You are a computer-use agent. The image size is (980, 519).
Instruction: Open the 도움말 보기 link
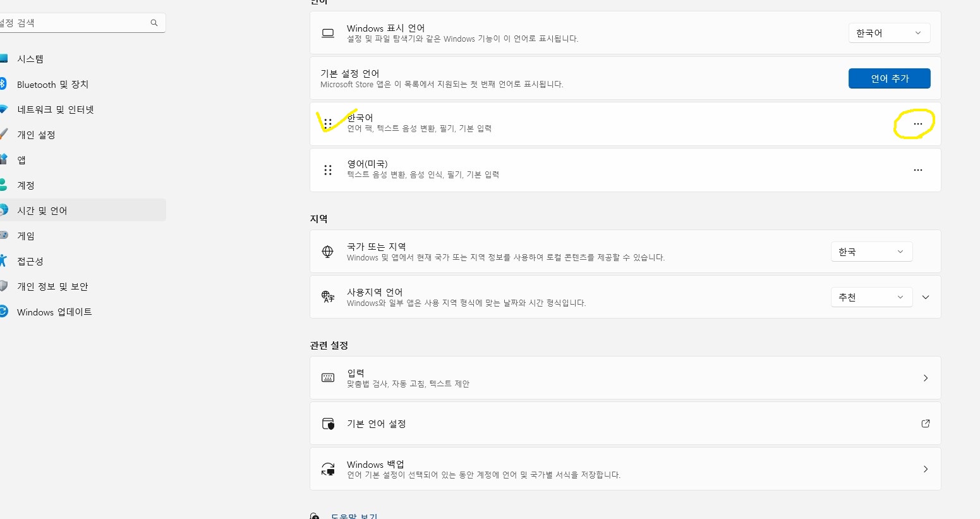[354, 516]
